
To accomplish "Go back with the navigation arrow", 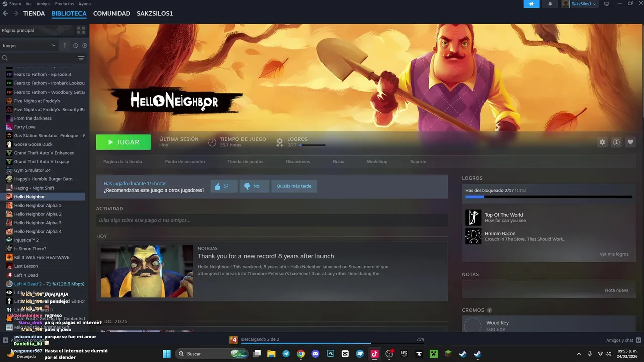I will (x=5, y=14).
